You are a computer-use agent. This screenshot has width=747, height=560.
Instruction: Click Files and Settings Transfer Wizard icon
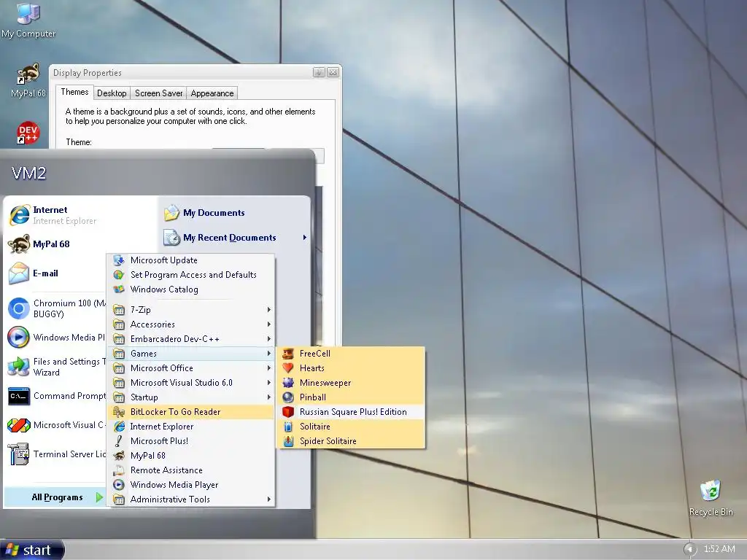pyautogui.click(x=19, y=367)
